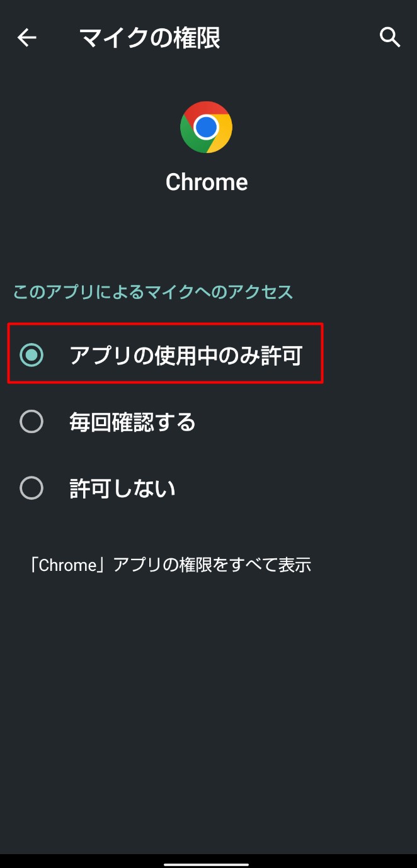Tap the Chrome app logo
Viewport: 417px width, 868px height.
point(206,128)
